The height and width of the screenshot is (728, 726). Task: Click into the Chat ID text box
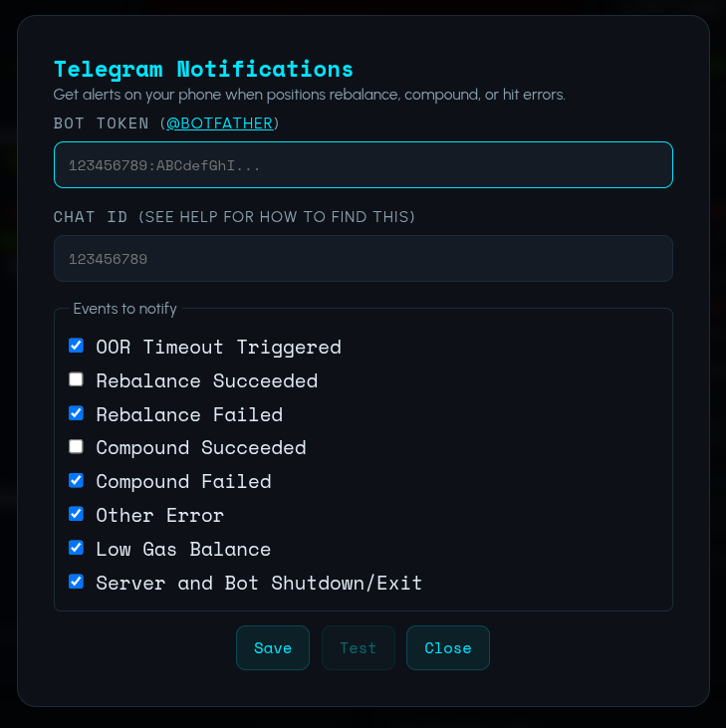363,259
